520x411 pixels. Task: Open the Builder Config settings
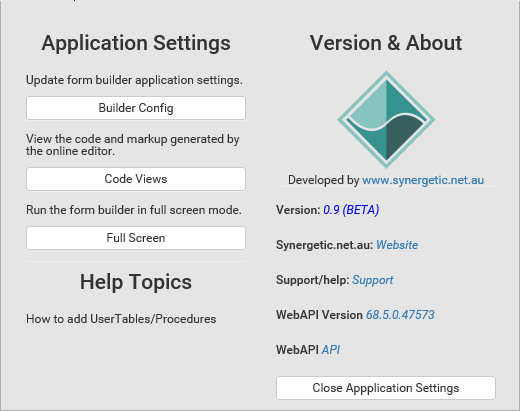pyautogui.click(x=136, y=108)
